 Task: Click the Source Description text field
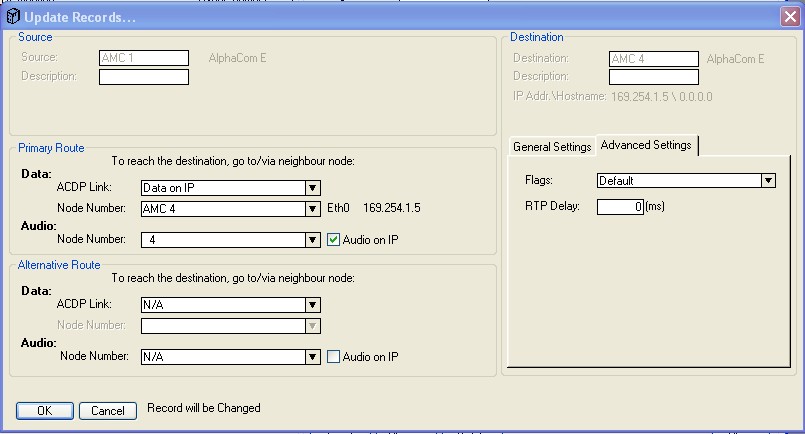(144, 77)
